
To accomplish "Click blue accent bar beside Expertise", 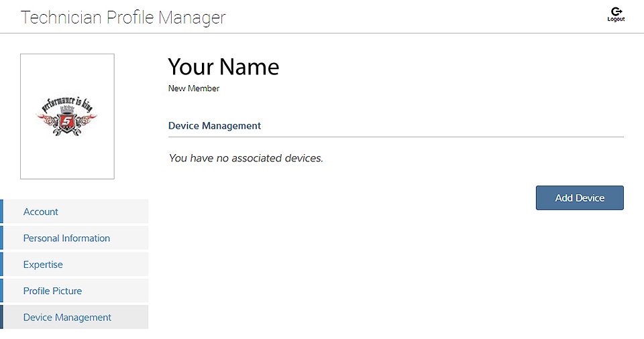I will pyautogui.click(x=1, y=264).
